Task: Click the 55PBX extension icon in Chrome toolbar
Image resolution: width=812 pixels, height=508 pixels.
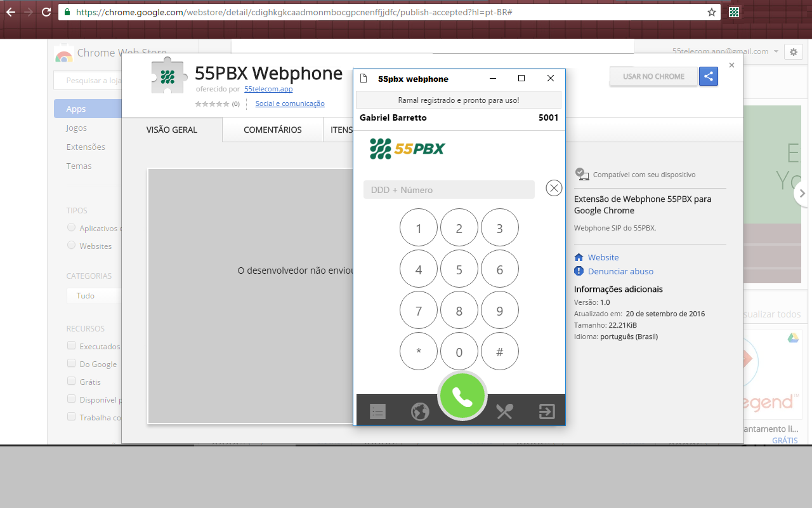Action: click(734, 12)
